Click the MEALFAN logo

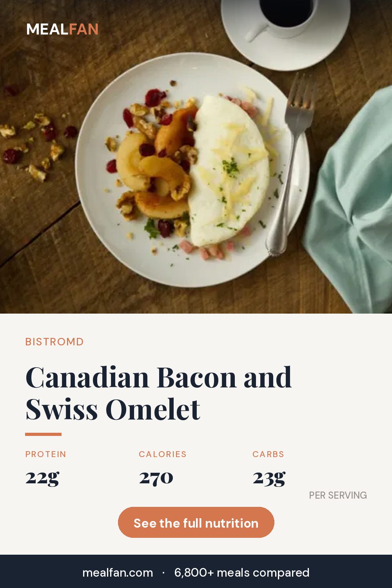click(x=62, y=29)
